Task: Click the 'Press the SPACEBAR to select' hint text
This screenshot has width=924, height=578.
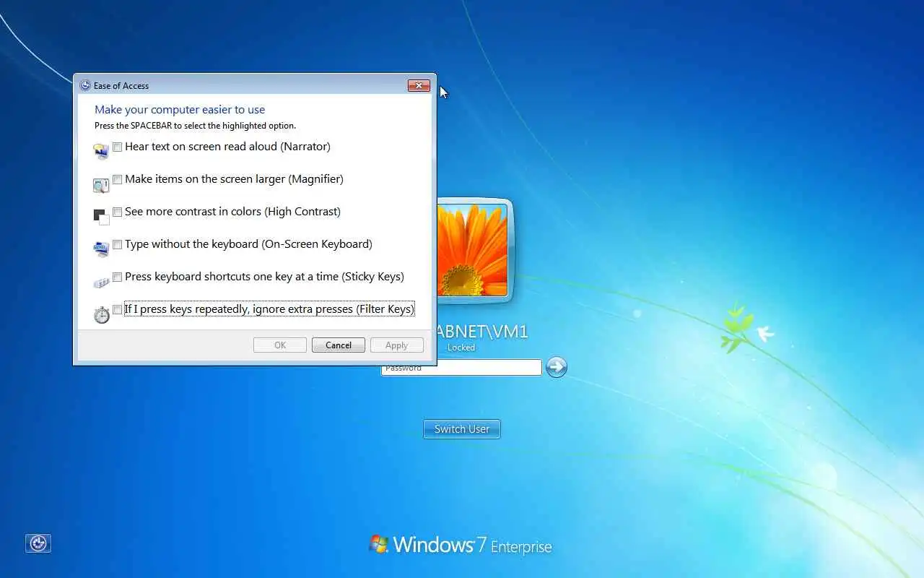Action: (x=195, y=126)
